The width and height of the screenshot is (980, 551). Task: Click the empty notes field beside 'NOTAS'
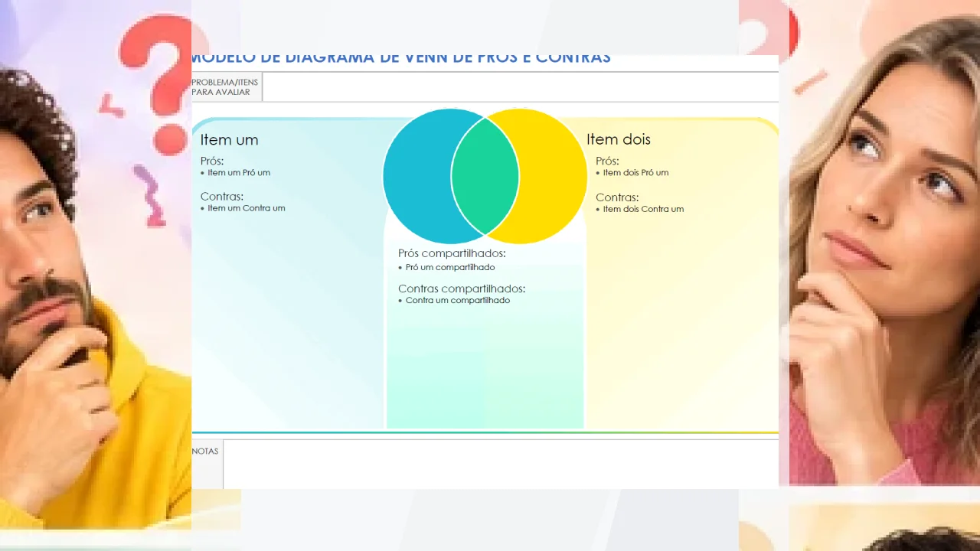501,464
